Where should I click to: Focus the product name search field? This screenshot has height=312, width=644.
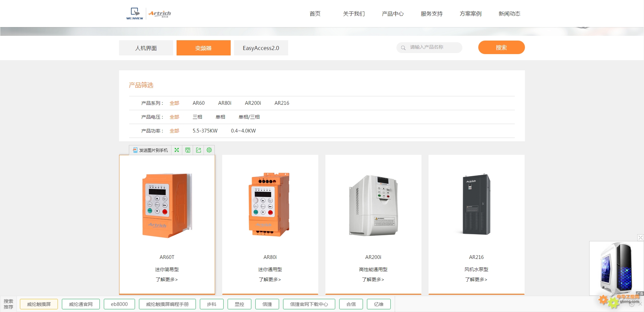coord(430,47)
